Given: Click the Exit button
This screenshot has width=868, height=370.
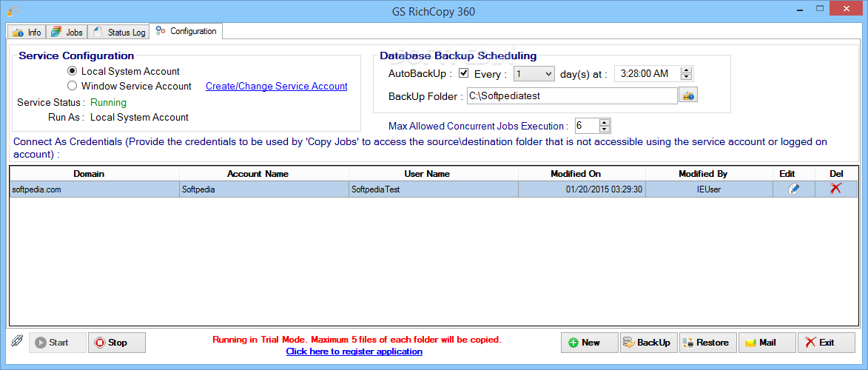Looking at the screenshot, I should coord(827,343).
